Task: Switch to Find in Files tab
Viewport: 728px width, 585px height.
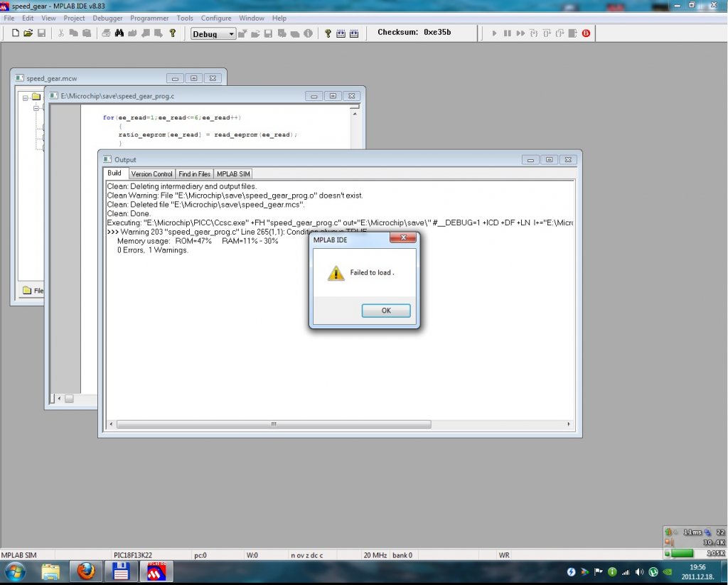Action: 195,174
